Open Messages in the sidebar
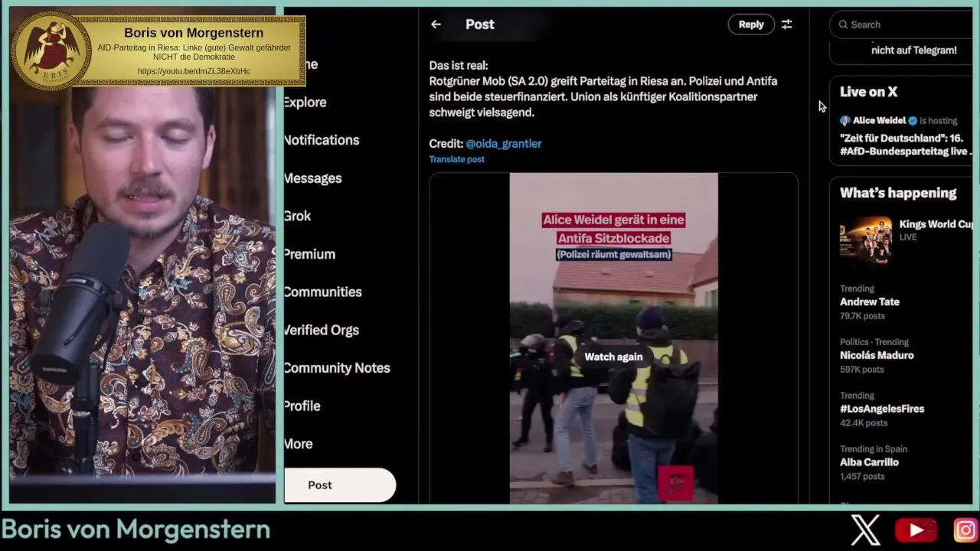The width and height of the screenshot is (980, 551). [312, 178]
